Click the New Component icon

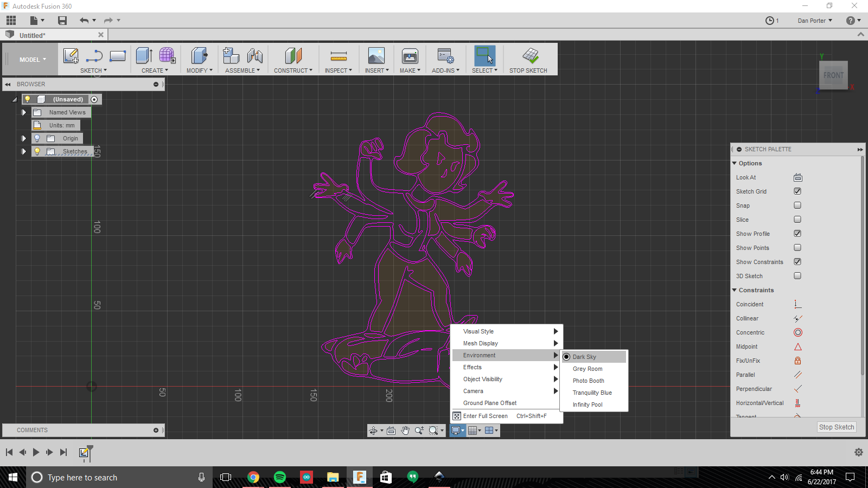(231, 55)
